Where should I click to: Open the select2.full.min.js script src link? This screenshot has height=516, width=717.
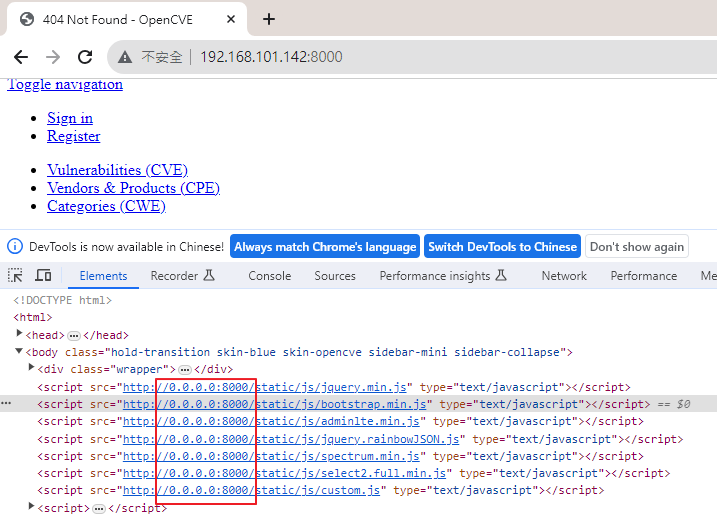click(x=284, y=473)
